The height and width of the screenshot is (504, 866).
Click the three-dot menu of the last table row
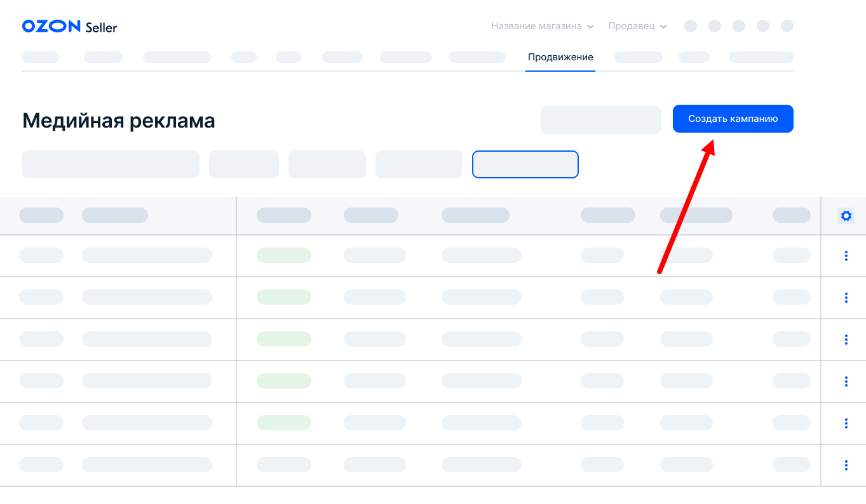846,465
